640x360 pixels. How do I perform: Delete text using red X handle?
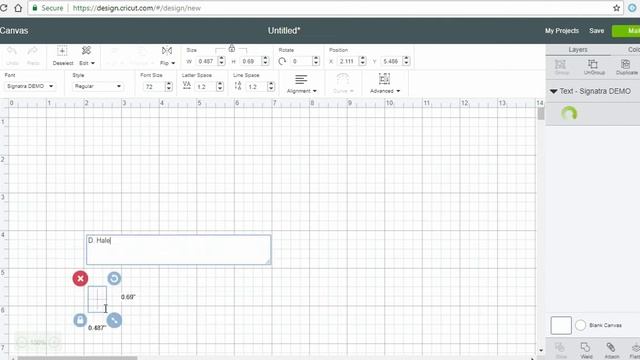80,278
